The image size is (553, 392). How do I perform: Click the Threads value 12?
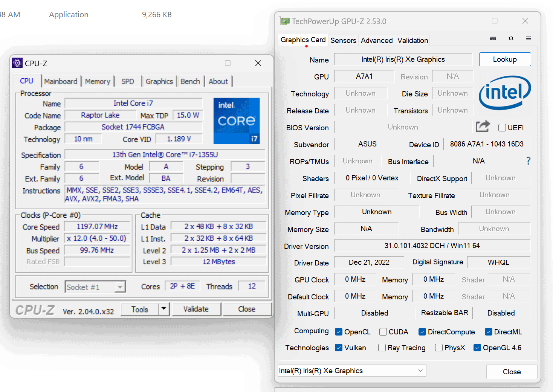point(252,286)
